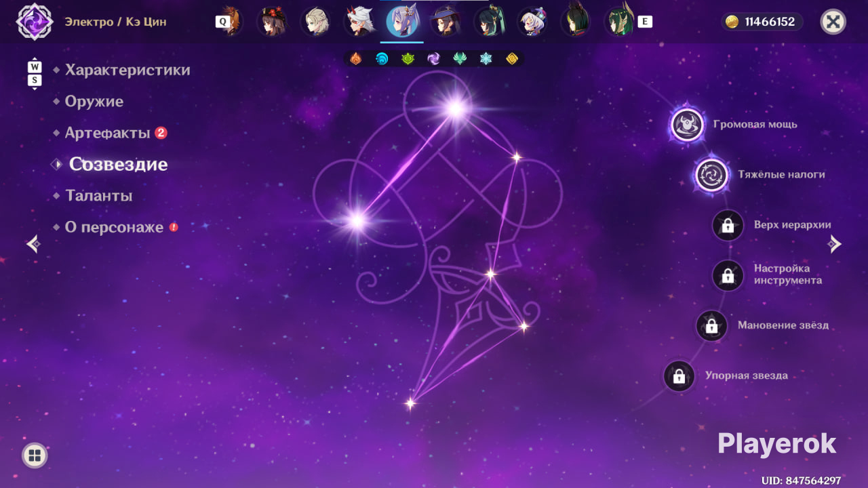Click the Электро / Кэ Цин title
The height and width of the screenshot is (488, 868).
point(116,22)
